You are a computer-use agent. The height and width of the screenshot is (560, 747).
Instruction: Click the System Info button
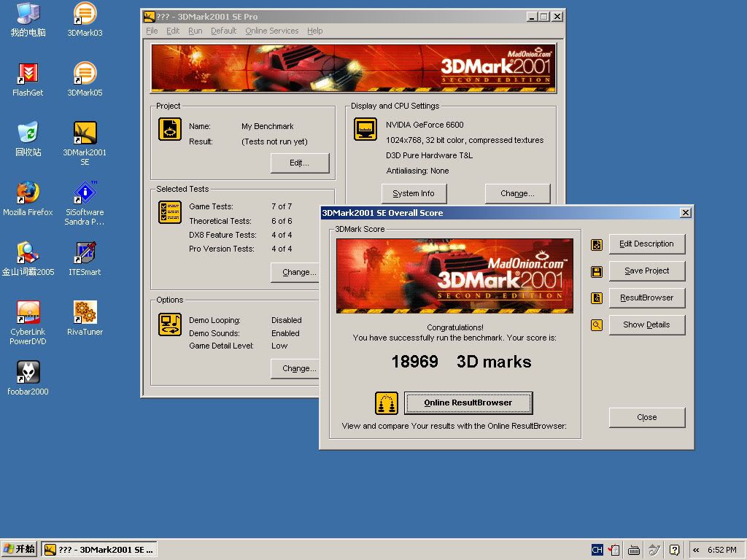pyautogui.click(x=414, y=193)
